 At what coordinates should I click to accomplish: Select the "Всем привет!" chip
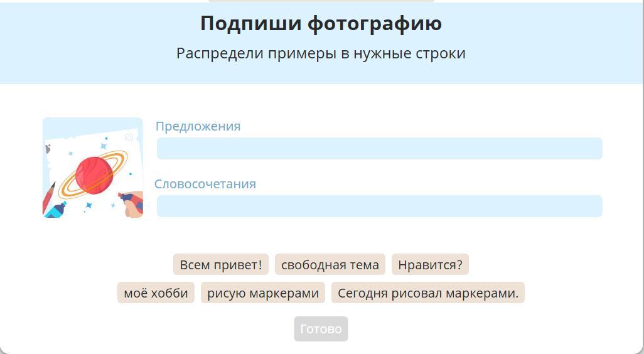click(x=221, y=265)
